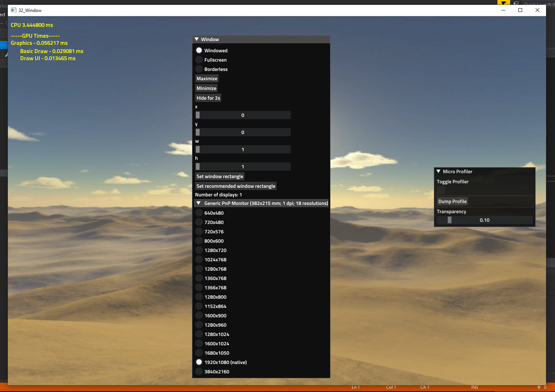Select Fullscreen display mode
Viewport: 555px width, 392px height.
(199, 60)
